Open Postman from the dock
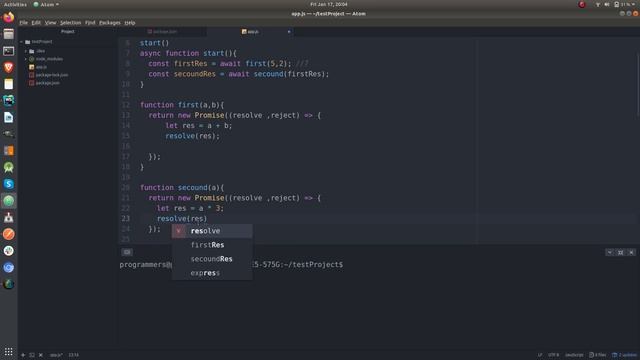 (9, 234)
